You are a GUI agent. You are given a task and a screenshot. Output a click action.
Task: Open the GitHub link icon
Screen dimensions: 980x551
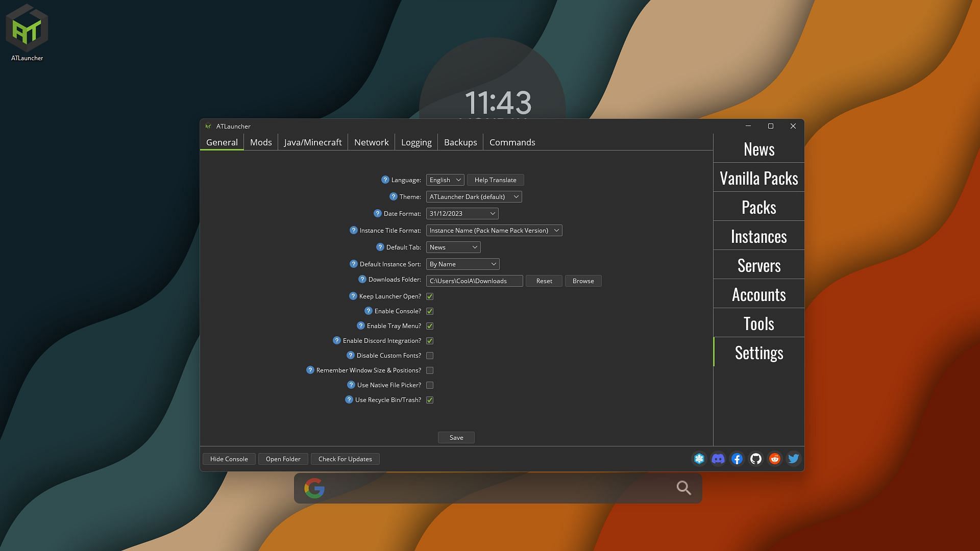coord(756,459)
